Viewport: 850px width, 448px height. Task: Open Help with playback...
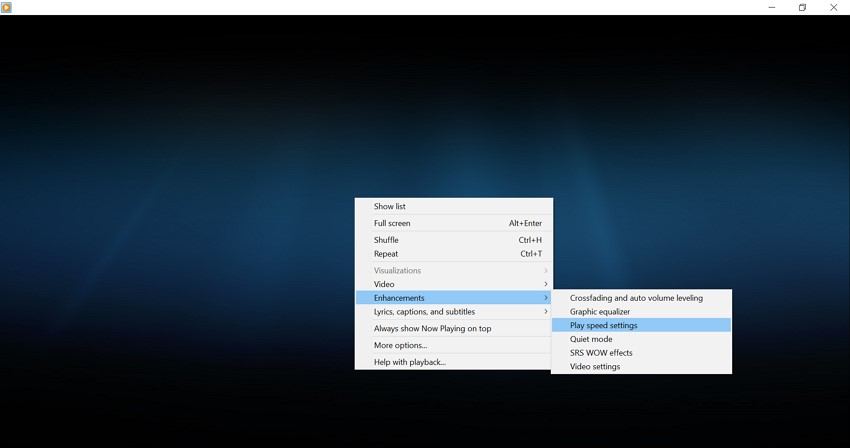coord(454,362)
